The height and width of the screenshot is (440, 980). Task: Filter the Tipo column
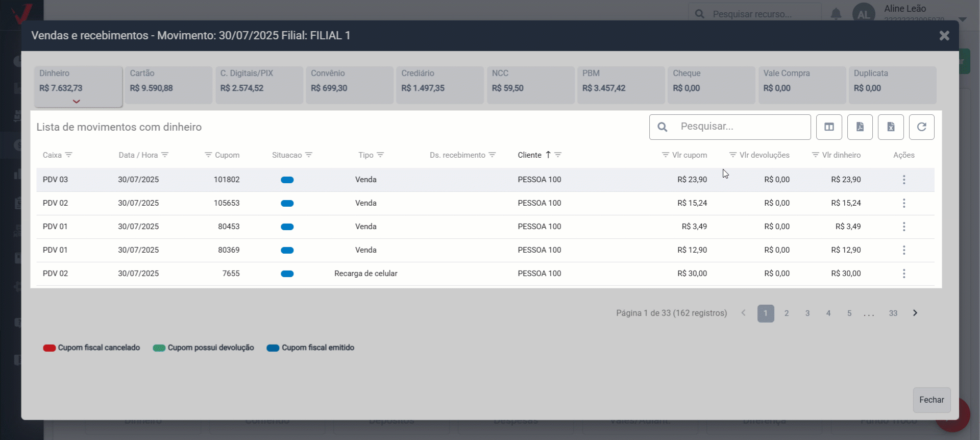[380, 155]
